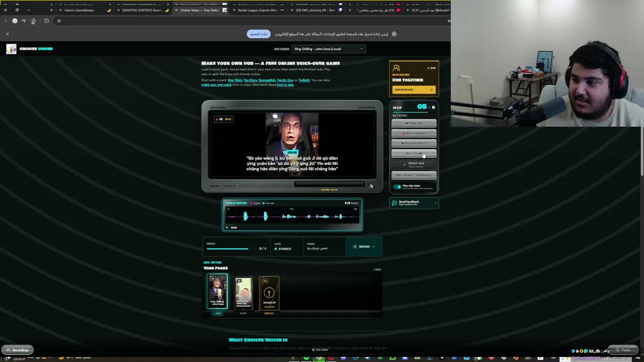Open the Family Guy pack link

(x=285, y=80)
